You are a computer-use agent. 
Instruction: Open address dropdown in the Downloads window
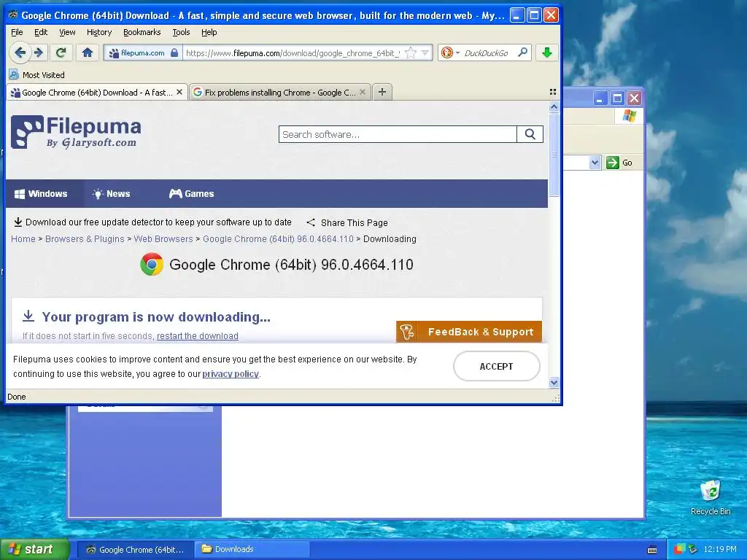coord(595,163)
